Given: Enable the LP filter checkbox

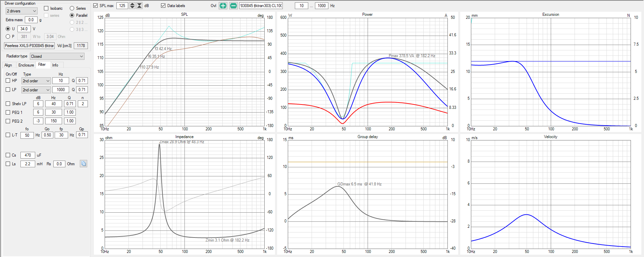Looking at the screenshot, I should point(8,90).
